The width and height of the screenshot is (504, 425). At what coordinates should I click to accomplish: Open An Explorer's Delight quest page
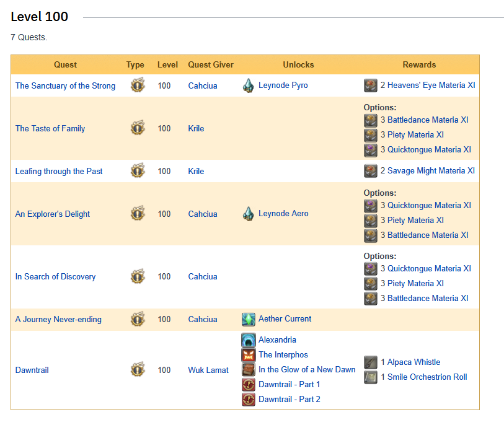coord(53,214)
